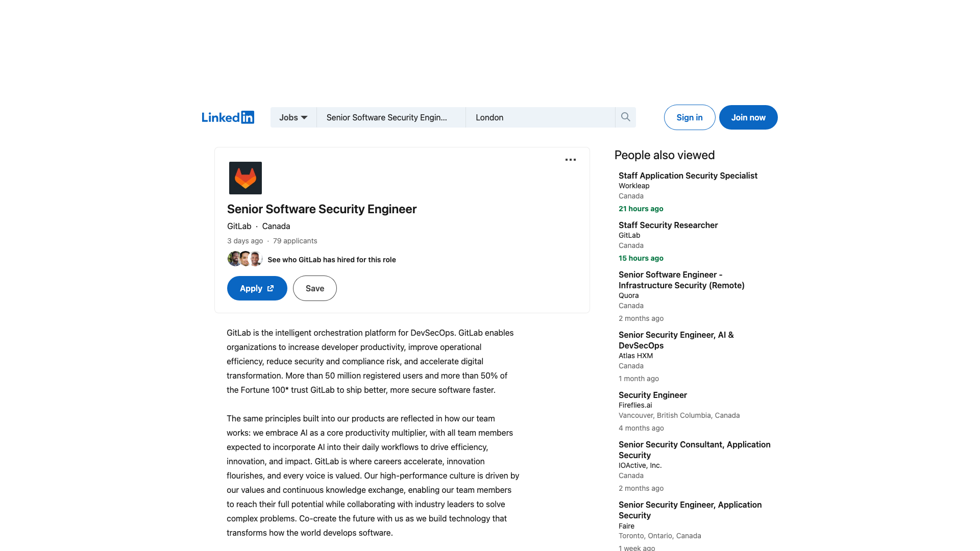The width and height of the screenshot is (980, 551).
Task: Open the Security Engineer Fireflies.ai job
Action: pos(653,395)
